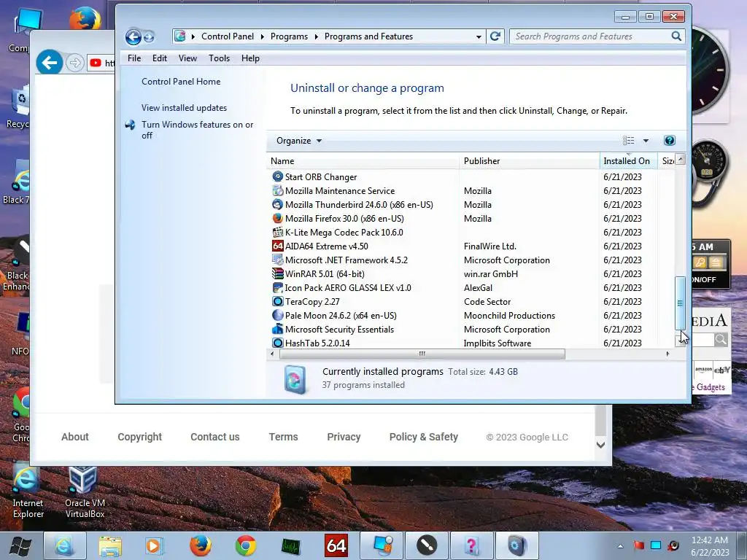The height and width of the screenshot is (560, 747).
Task: Click the AIDA64 Extreme list icon
Action: click(x=277, y=246)
